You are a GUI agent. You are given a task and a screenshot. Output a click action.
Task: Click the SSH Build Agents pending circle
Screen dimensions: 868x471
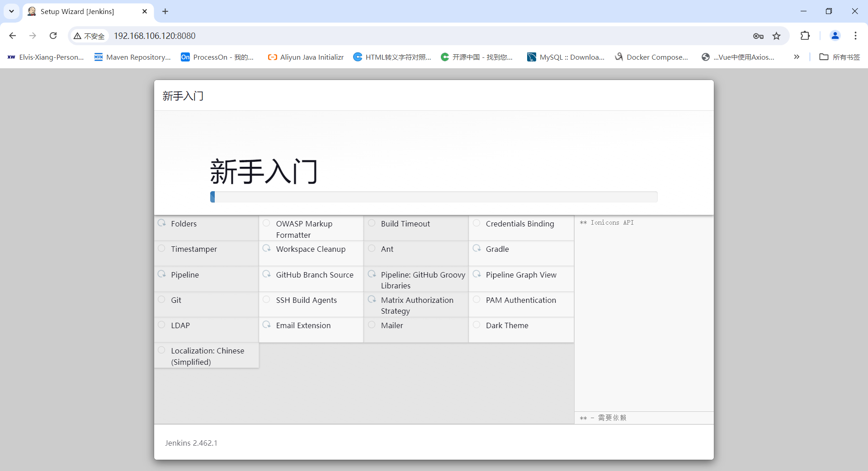(266, 299)
